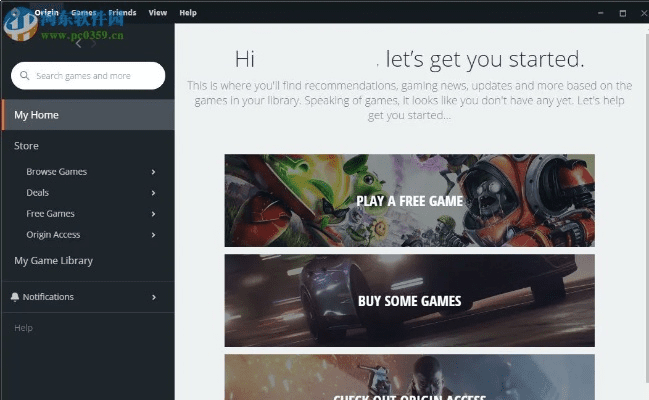Open the Games menu
Image resolution: width=649 pixels, height=400 pixels.
coord(83,13)
